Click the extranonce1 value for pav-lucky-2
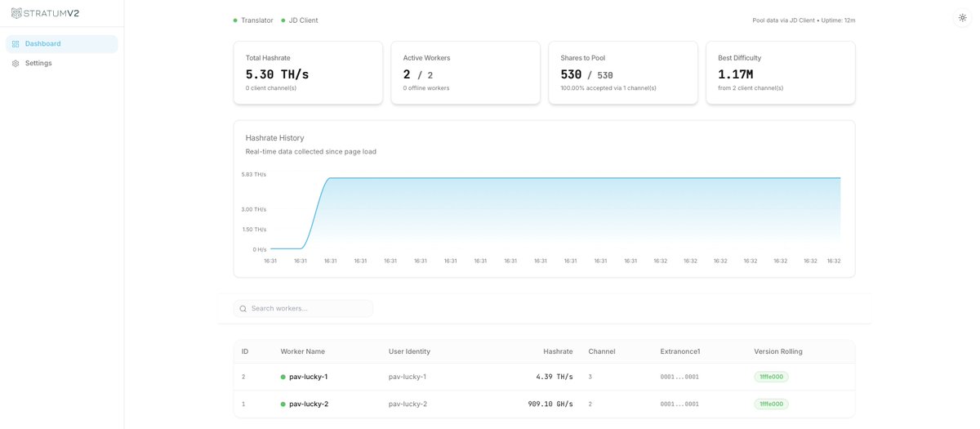The height and width of the screenshot is (429, 980). [x=679, y=404]
